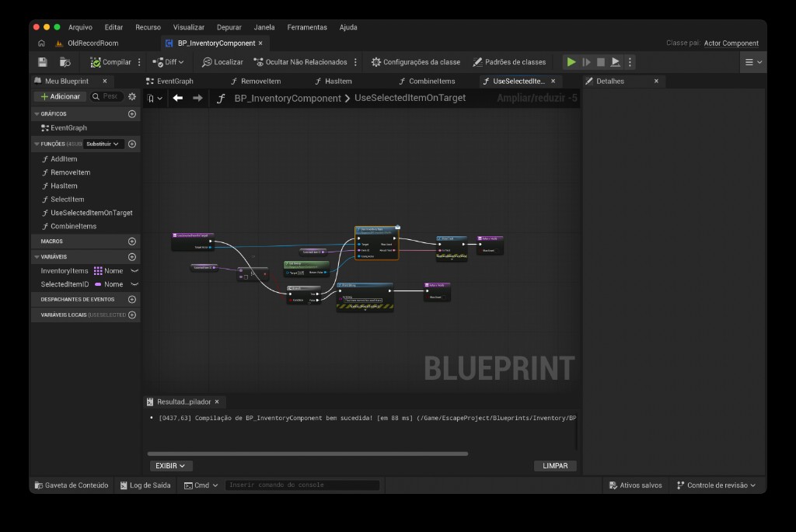This screenshot has width=796, height=532.
Task: Open Meu Blueprint settings gear
Action: [x=132, y=96]
